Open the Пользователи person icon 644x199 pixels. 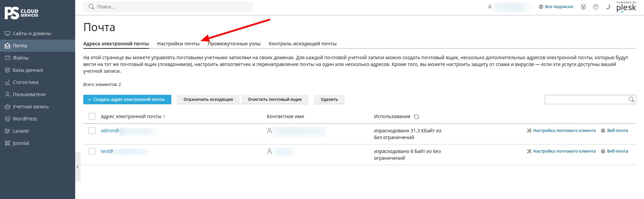(x=7, y=94)
